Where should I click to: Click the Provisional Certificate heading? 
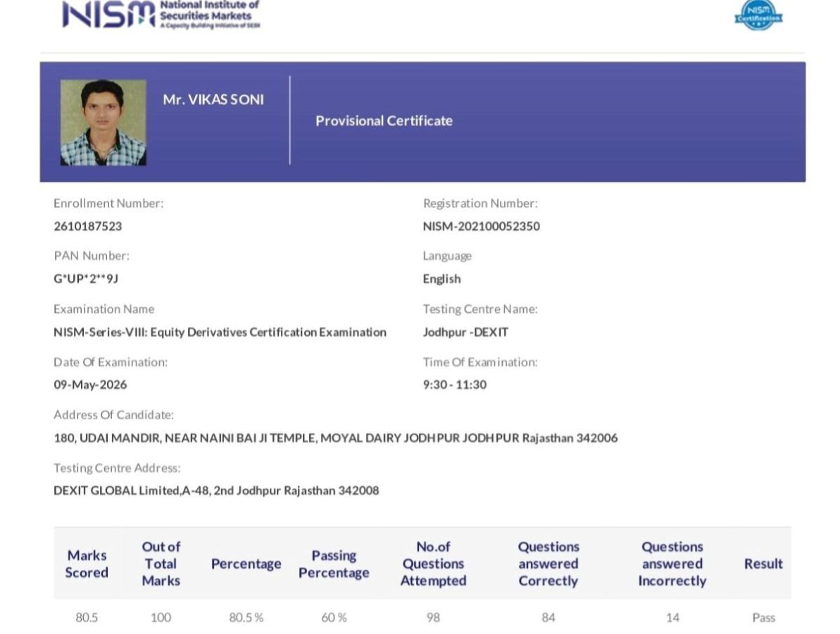(x=384, y=120)
